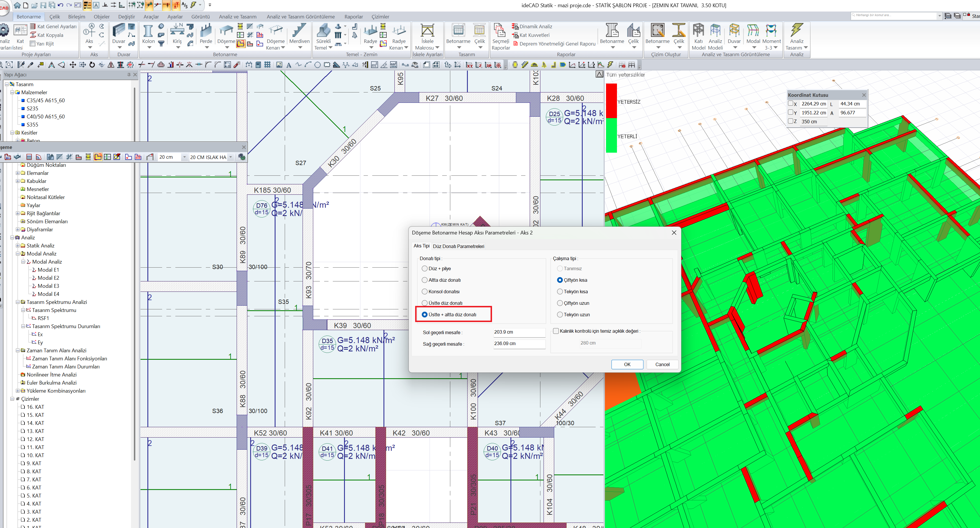The width and height of the screenshot is (980, 528).
Task: Click the home icon in quick access bar
Action: coord(17,5)
